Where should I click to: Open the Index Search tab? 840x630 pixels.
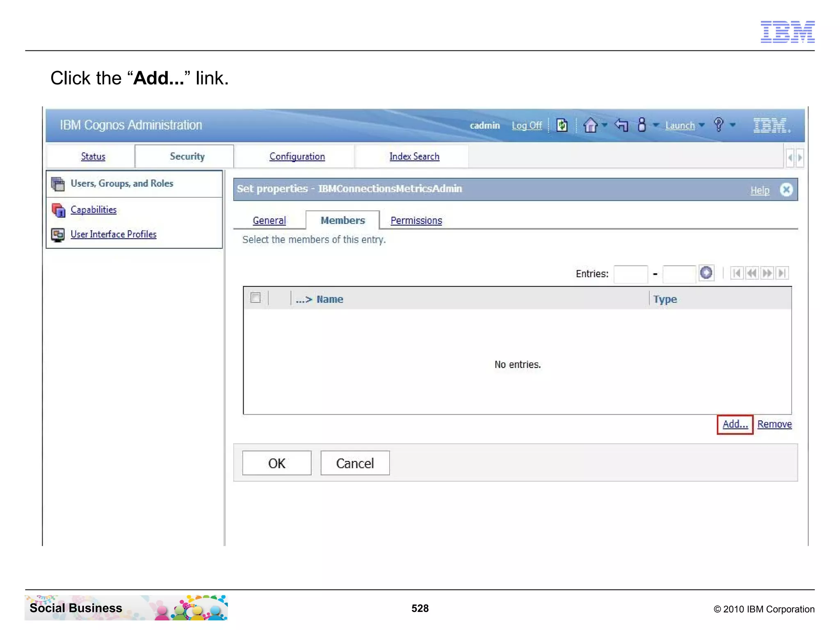point(414,156)
